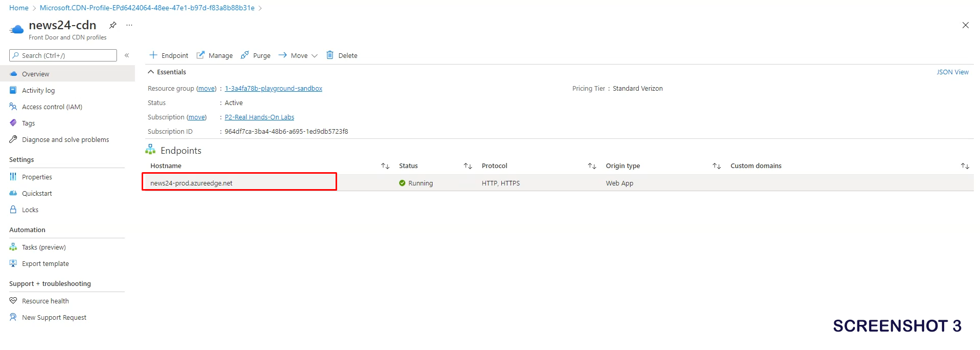Close the news24-cdn blade

click(x=965, y=25)
